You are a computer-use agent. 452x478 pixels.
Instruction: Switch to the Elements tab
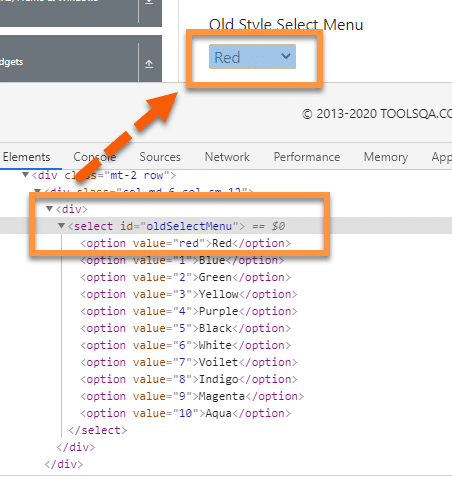pos(27,157)
